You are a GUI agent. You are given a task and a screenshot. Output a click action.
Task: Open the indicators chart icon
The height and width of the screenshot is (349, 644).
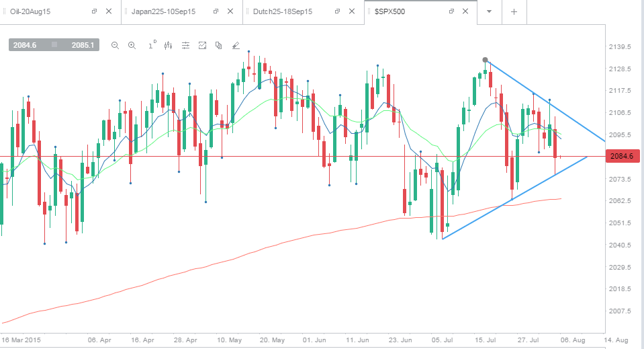click(x=202, y=46)
